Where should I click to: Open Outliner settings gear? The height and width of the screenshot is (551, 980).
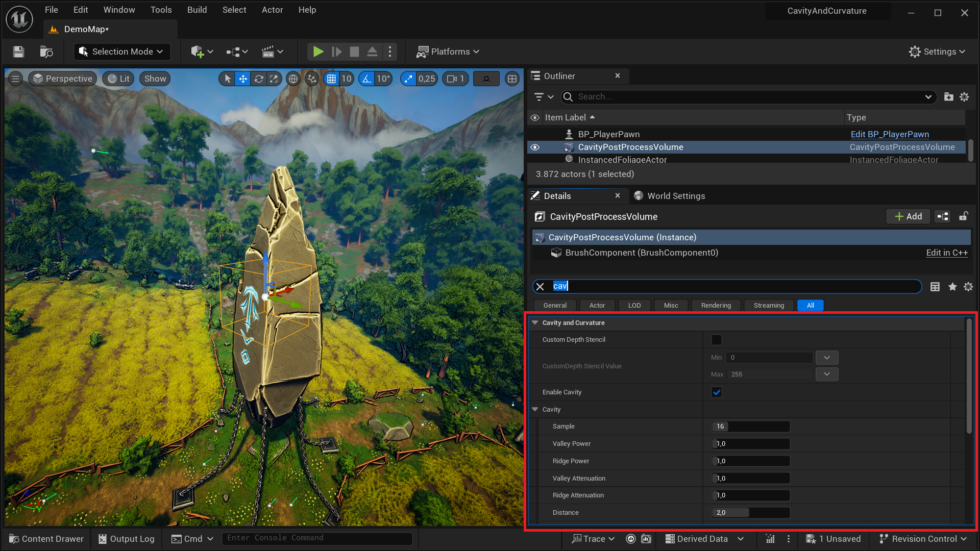point(964,96)
